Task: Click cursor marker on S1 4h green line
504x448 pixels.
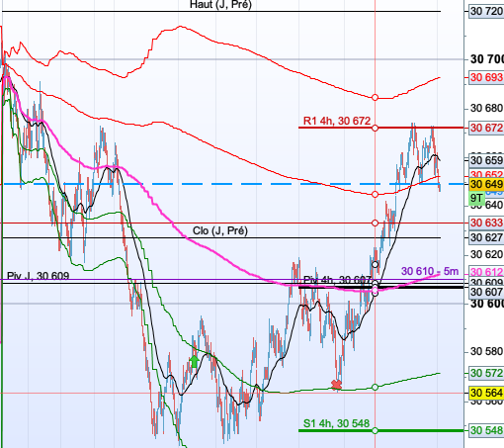Action: click(x=375, y=430)
